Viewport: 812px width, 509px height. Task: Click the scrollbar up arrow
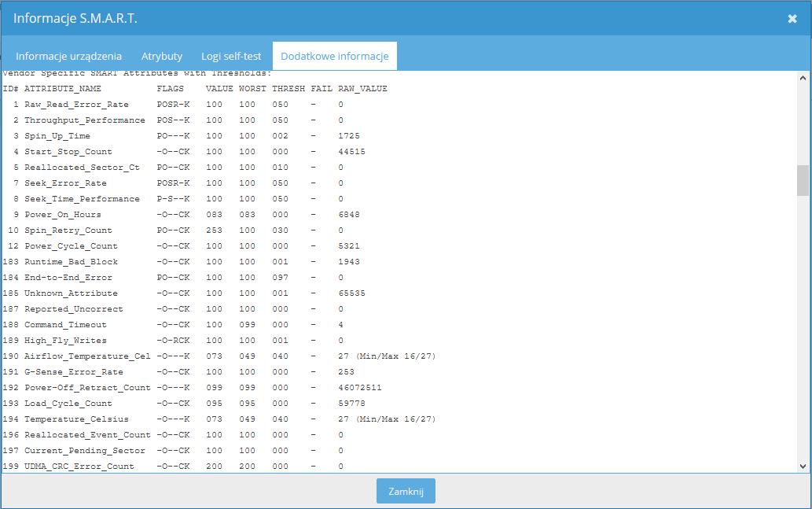(x=803, y=78)
